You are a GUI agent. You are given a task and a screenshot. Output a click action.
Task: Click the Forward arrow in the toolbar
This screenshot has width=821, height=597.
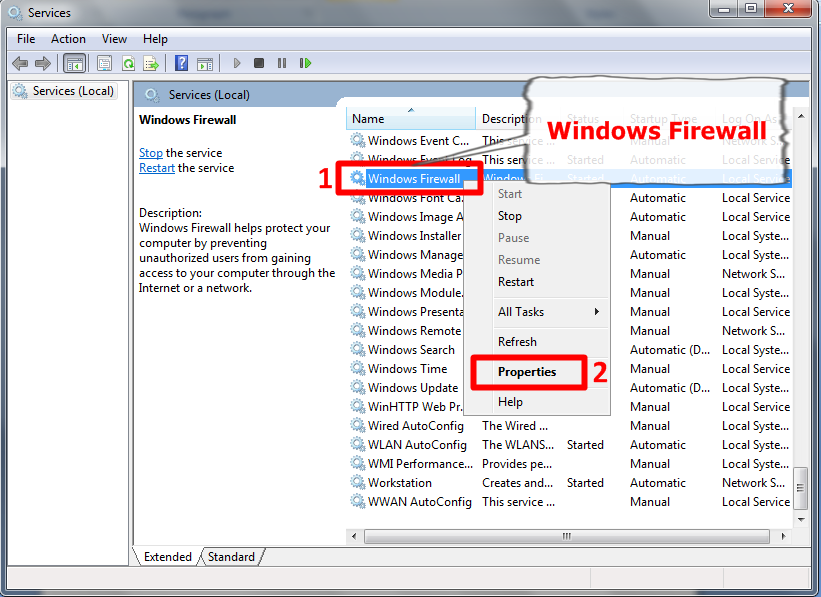[x=43, y=63]
